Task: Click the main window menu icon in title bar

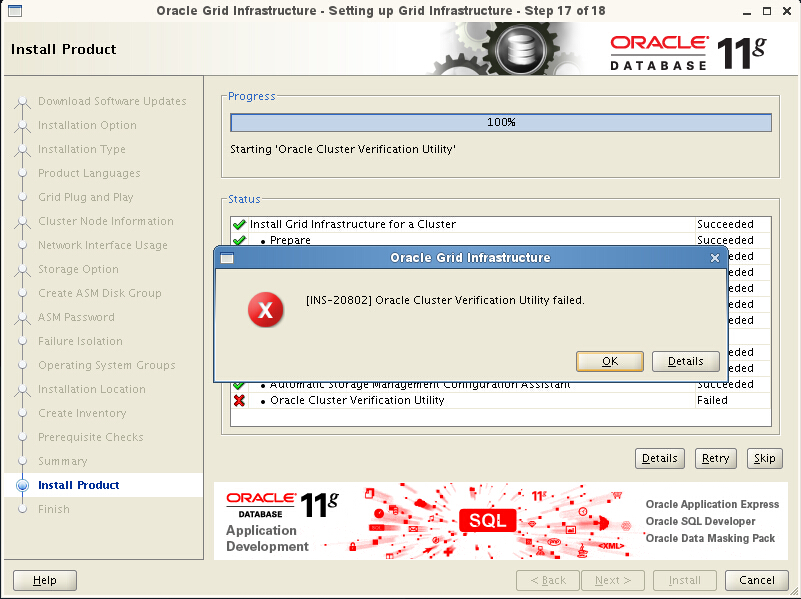Action: click(x=15, y=11)
